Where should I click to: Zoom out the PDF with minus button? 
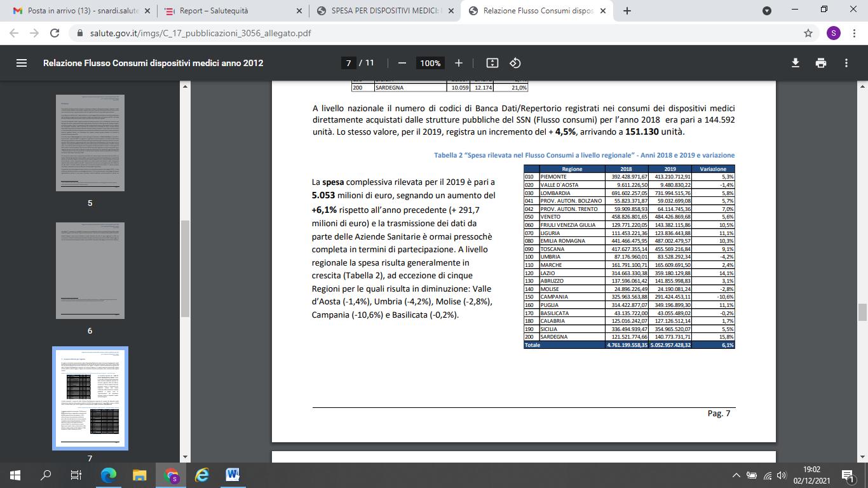point(402,63)
